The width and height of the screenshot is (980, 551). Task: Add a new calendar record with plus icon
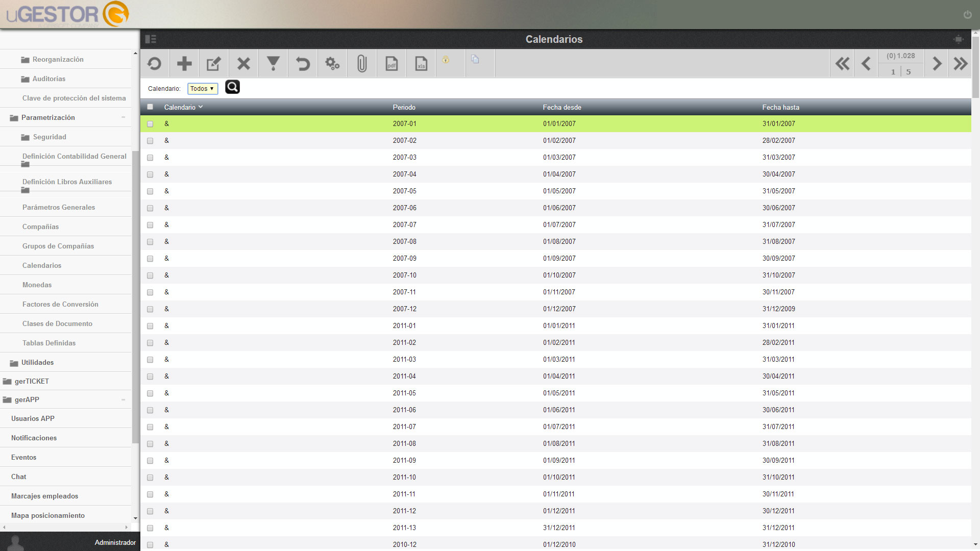tap(184, 64)
